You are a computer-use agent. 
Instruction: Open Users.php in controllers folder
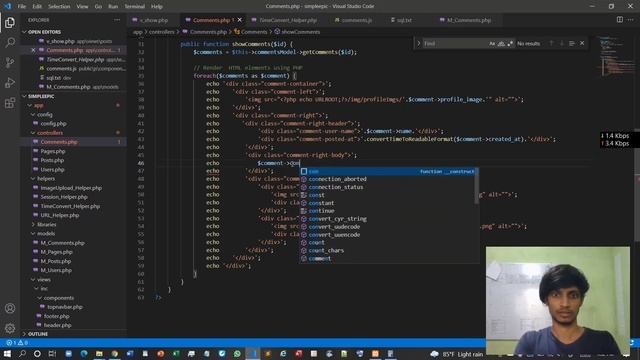(52, 169)
